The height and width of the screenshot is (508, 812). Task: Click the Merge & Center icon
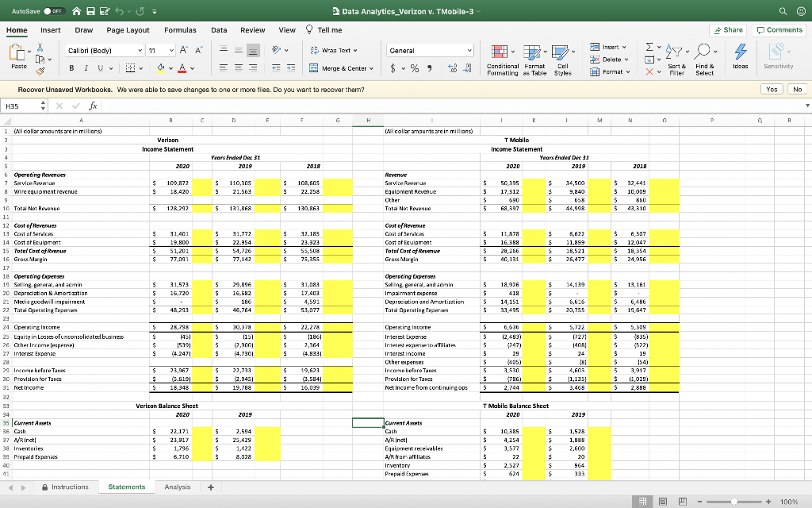click(314, 68)
